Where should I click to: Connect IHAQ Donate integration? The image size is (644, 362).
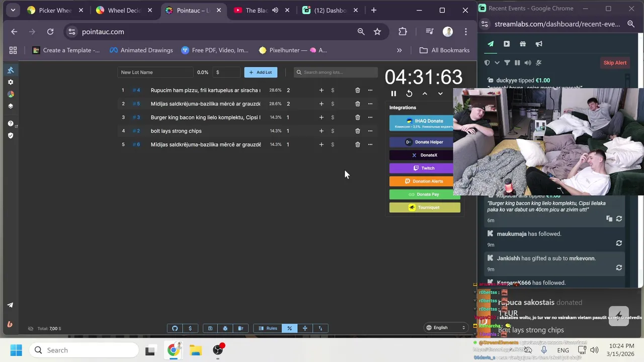(425, 123)
